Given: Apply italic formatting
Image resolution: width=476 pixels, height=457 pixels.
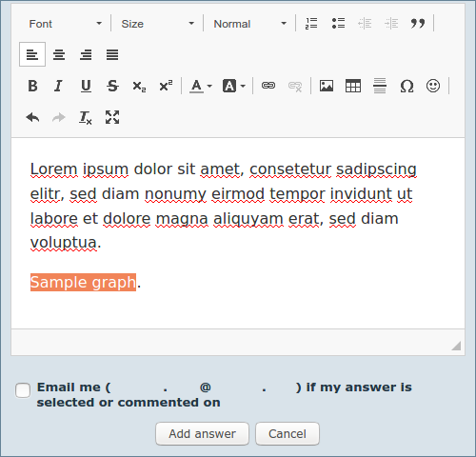Looking at the screenshot, I should 59,86.
